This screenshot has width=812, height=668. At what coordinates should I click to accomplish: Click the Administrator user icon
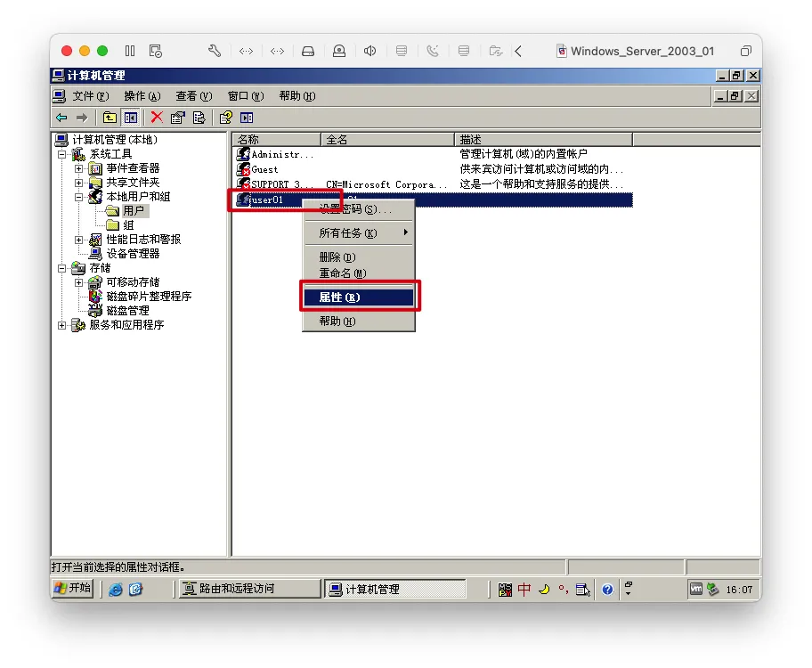click(243, 154)
